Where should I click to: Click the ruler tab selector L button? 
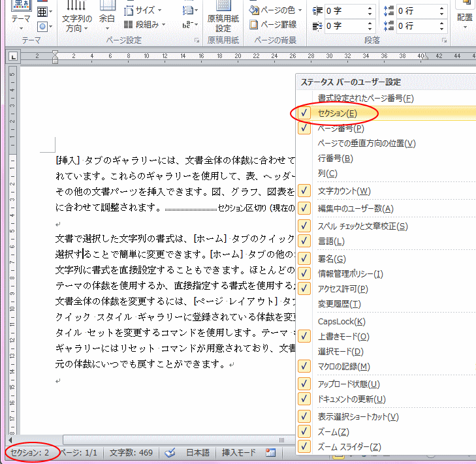(13, 56)
